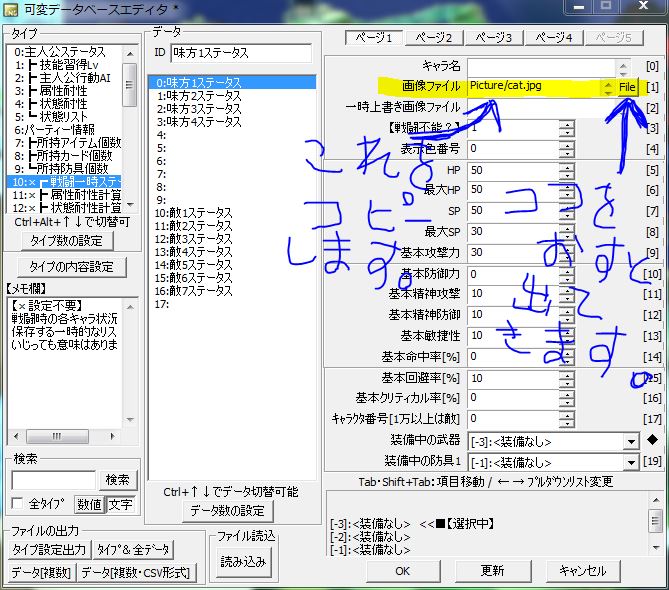This screenshot has height=590, width=669.
Task: Click the データ[複数] output button
Action: pos(41,573)
